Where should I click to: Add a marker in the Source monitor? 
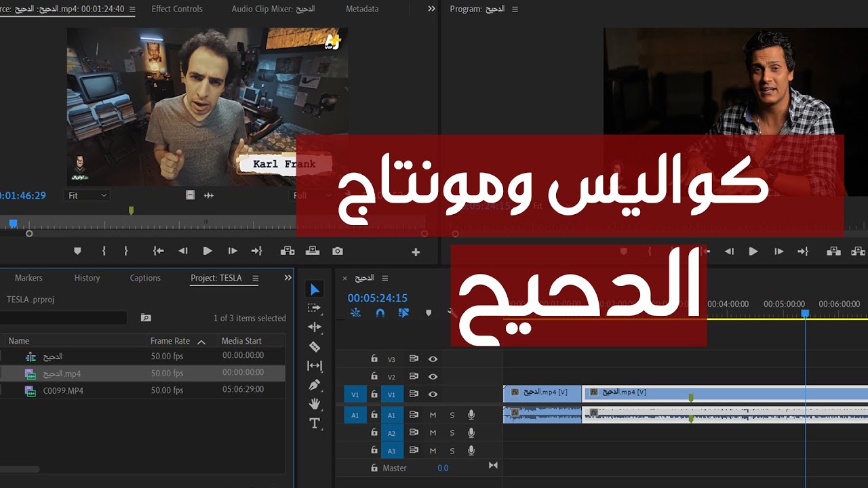(x=77, y=251)
